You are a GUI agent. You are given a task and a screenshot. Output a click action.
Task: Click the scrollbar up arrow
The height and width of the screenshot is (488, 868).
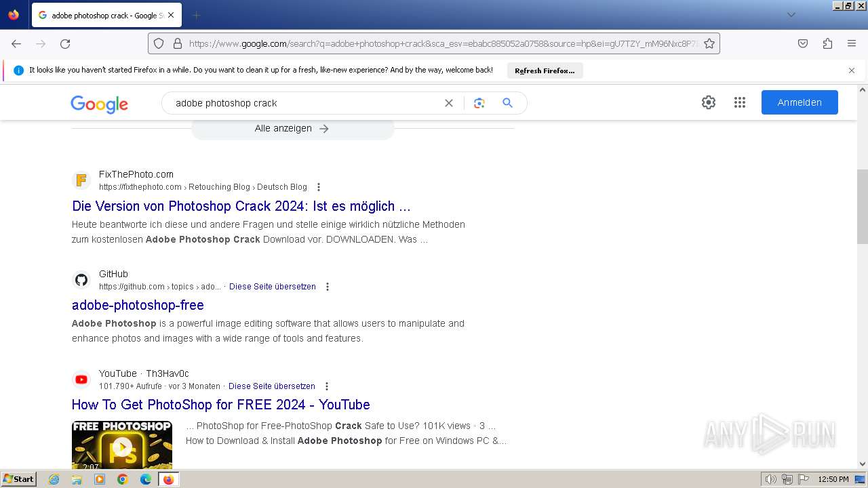863,89
